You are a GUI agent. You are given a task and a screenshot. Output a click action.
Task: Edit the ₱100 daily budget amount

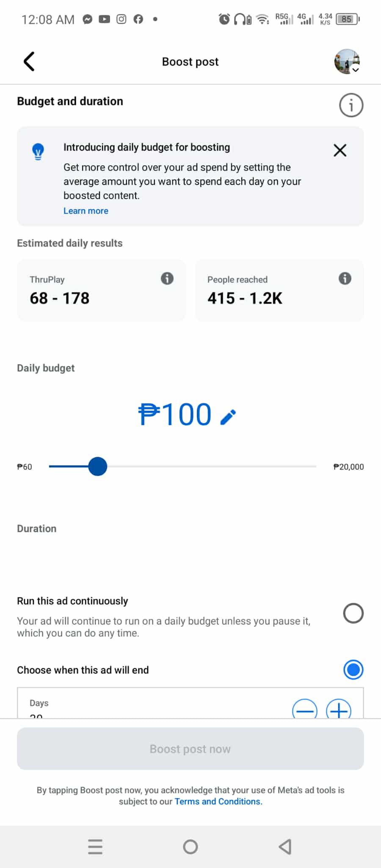228,417
